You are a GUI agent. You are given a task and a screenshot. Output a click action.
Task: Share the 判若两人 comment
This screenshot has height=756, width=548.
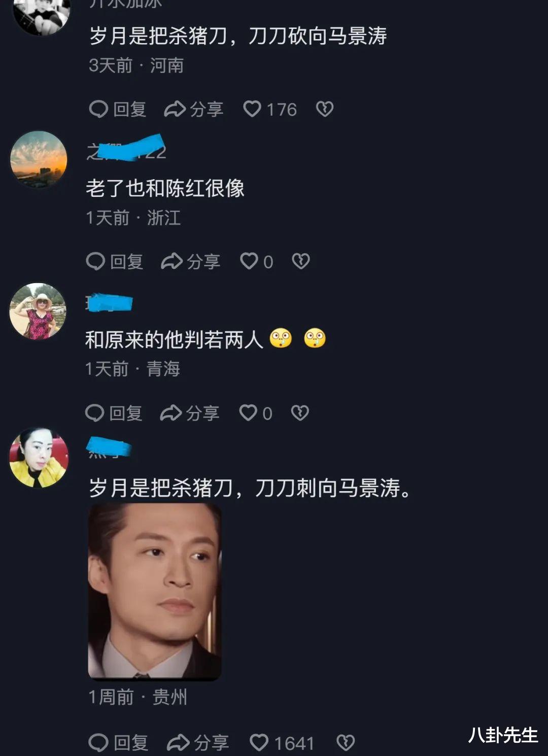coord(189,413)
